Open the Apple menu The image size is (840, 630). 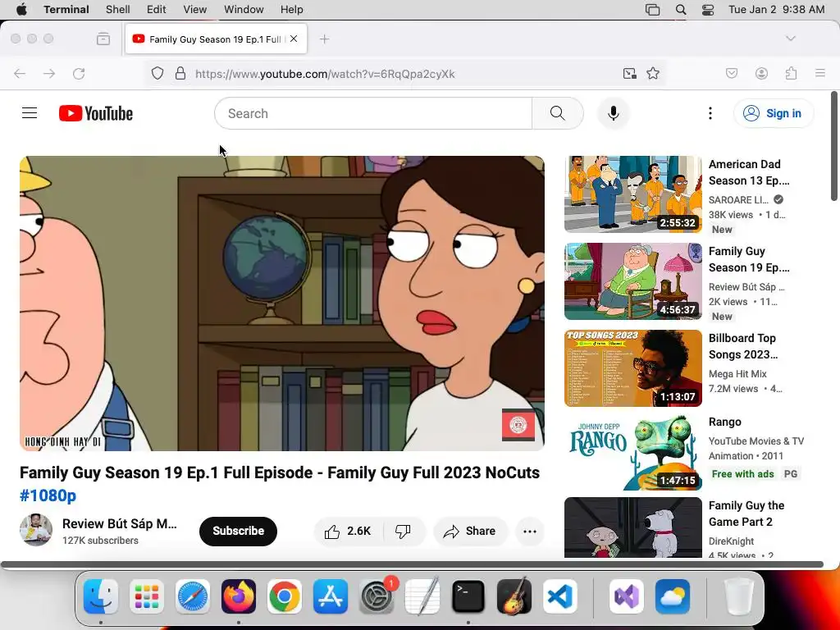(x=21, y=9)
